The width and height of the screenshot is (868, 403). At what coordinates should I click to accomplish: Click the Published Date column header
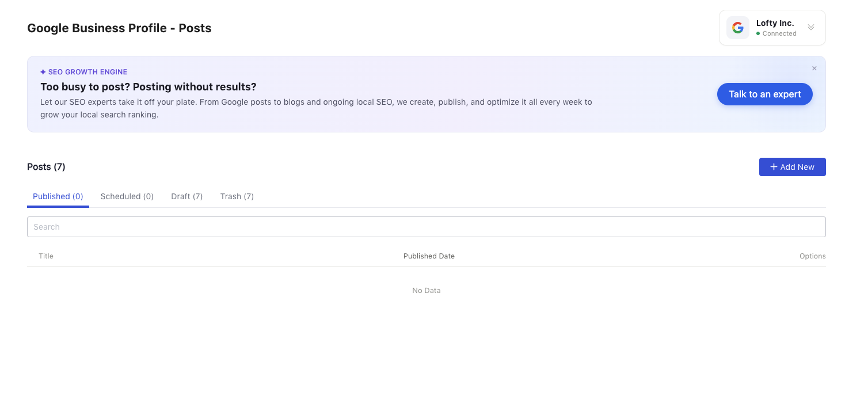[x=429, y=256]
